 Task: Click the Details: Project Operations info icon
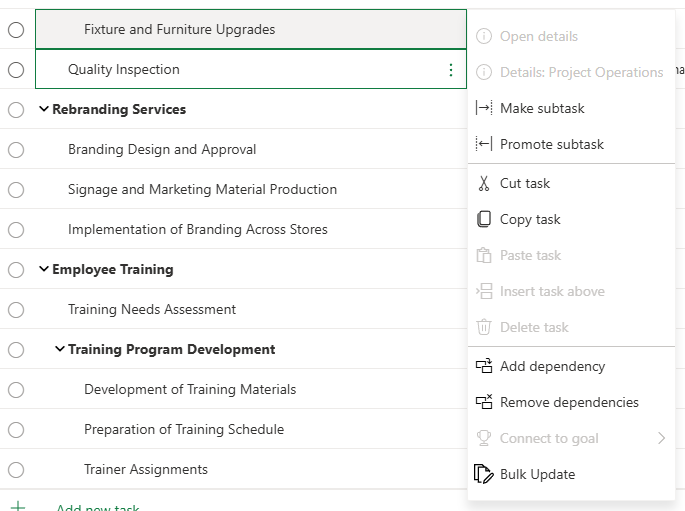tap(484, 72)
